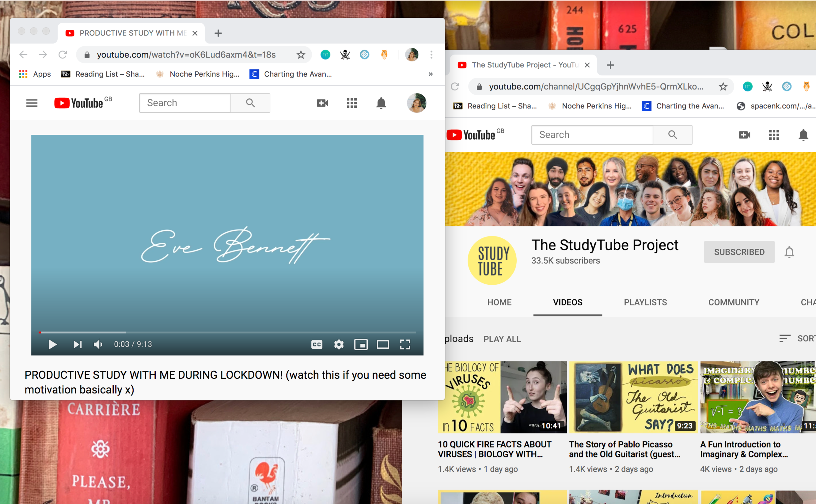This screenshot has height=504, width=816.
Task: Show hidden bookmarks with double chevron
Action: 431,74
